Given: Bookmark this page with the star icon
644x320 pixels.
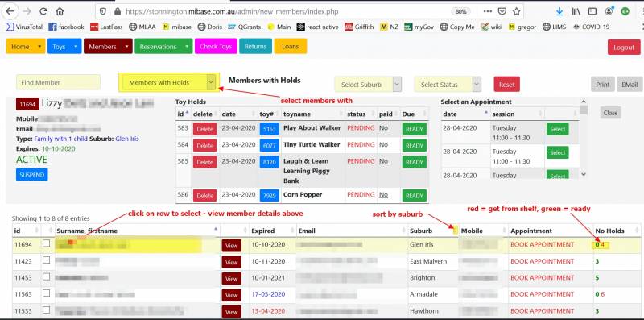Looking at the screenshot, I should point(516,11).
